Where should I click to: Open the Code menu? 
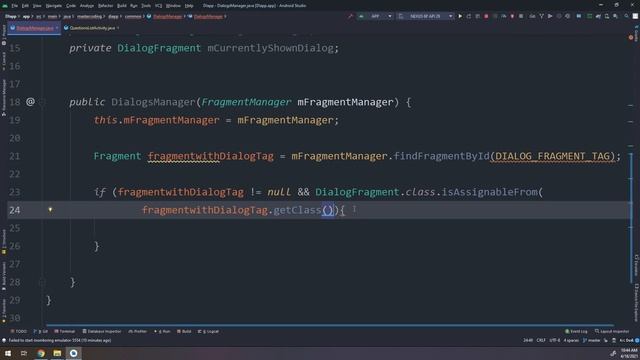71,6
